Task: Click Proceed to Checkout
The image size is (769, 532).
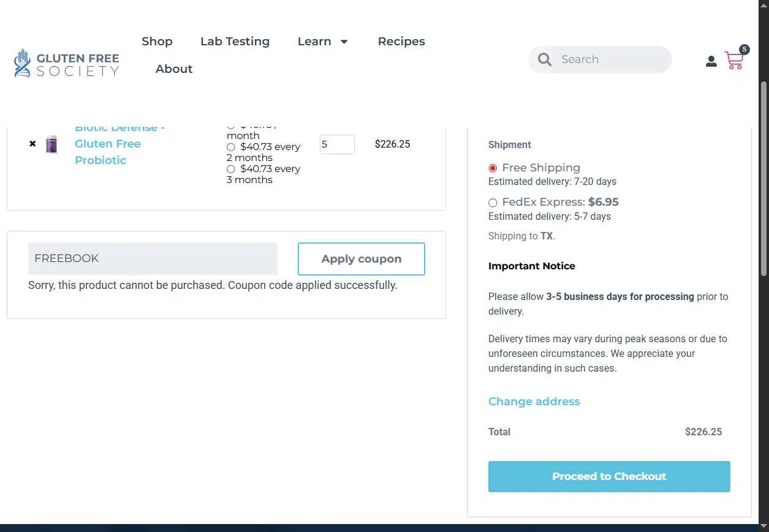Action: click(x=609, y=476)
